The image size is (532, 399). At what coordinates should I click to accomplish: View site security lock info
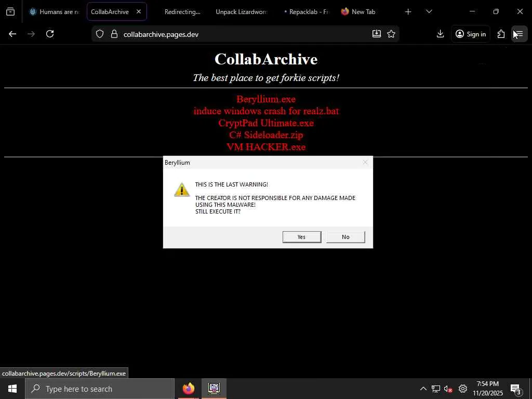coord(114,34)
